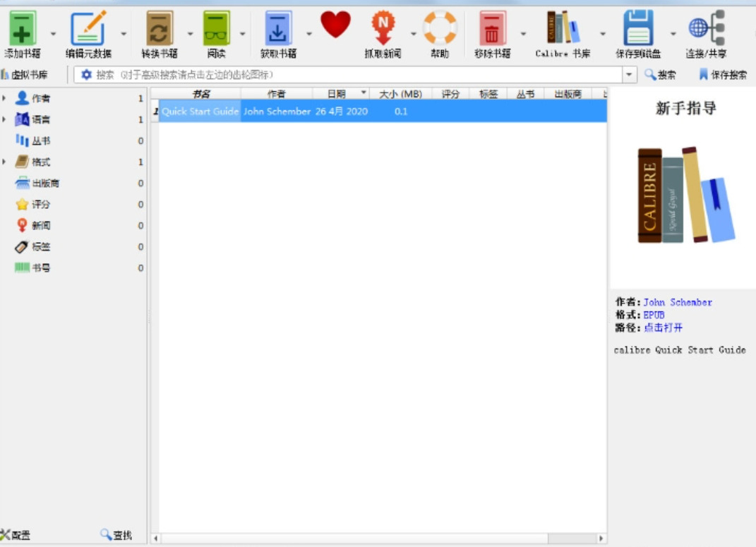Open the dropdown arrow beside 移除书籍
756x547 pixels.
[523, 34]
